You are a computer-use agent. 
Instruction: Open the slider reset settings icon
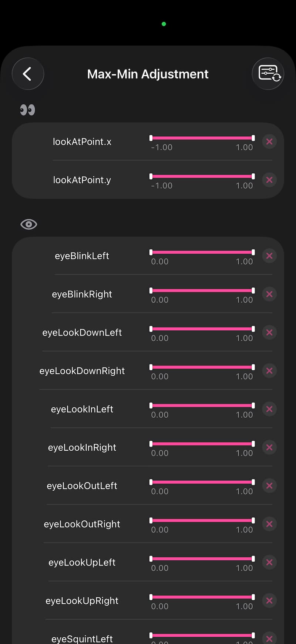[x=268, y=74]
